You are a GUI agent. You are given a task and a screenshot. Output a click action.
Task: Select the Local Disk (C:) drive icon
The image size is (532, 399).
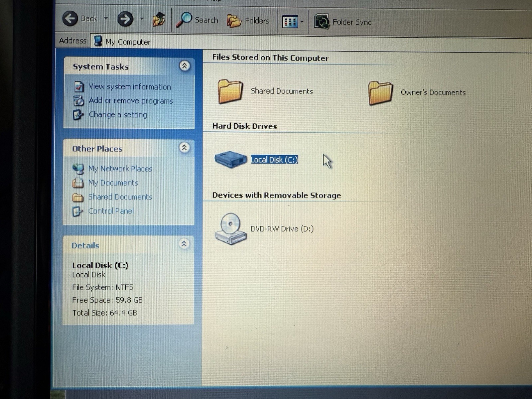pyautogui.click(x=230, y=159)
